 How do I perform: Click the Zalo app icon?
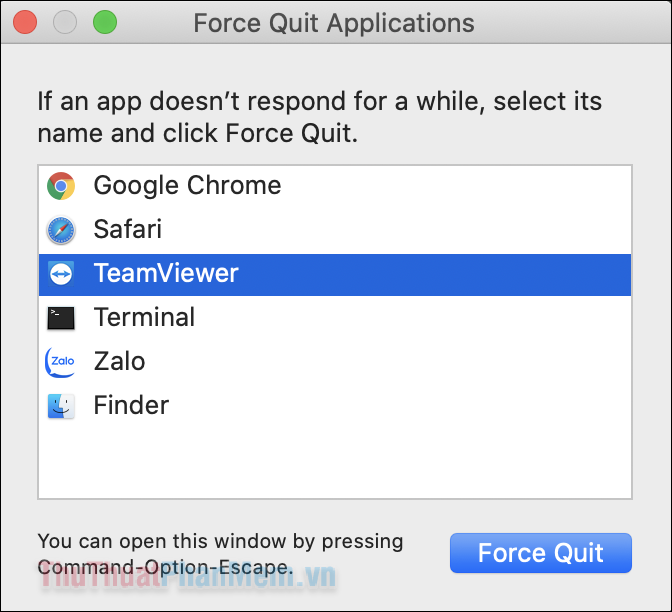click(x=60, y=362)
